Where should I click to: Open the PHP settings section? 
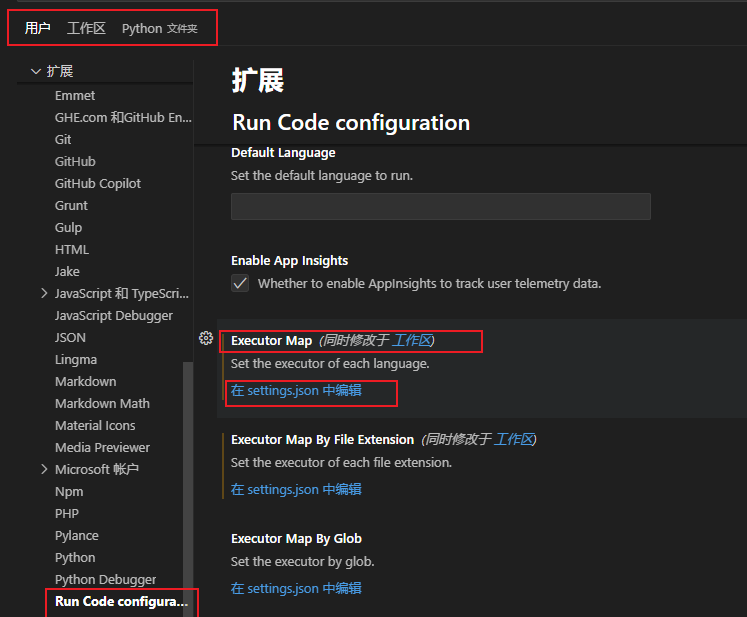67,514
